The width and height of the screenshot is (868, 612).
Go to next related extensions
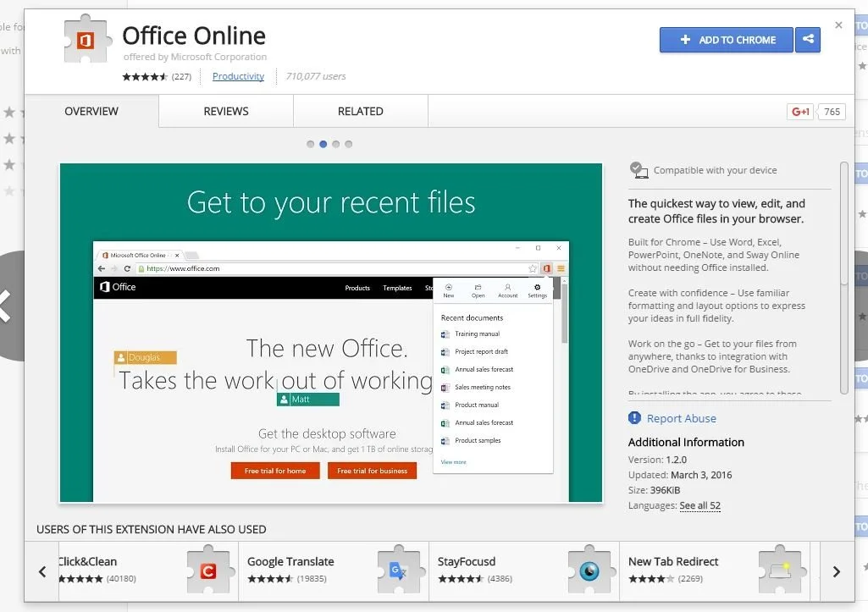pyautogui.click(x=837, y=571)
